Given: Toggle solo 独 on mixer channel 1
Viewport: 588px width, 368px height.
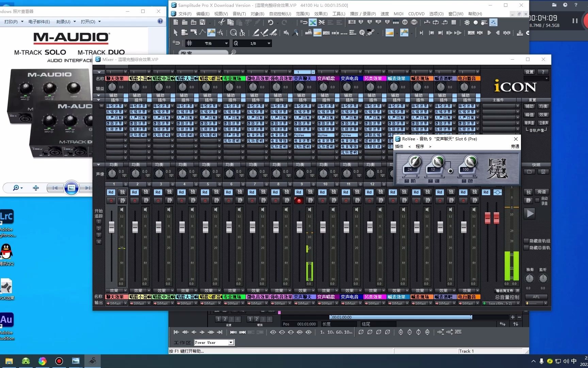Looking at the screenshot, I should coord(122,192).
